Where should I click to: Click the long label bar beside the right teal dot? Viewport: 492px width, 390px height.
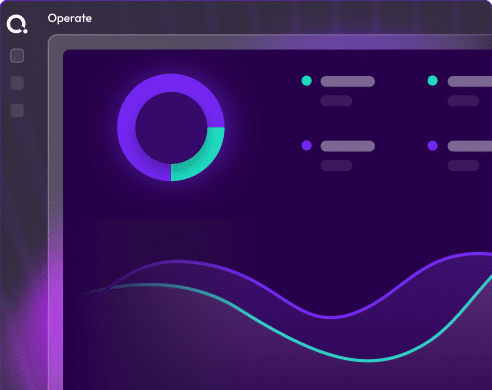(470, 81)
